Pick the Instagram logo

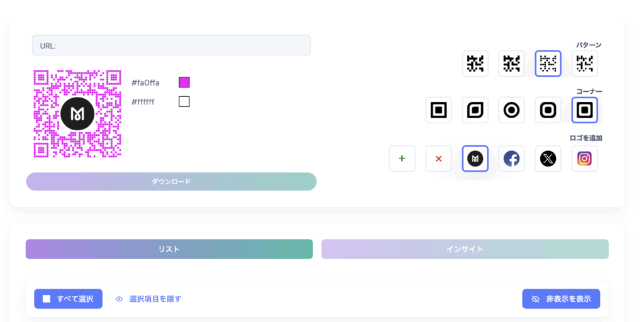[x=585, y=158]
